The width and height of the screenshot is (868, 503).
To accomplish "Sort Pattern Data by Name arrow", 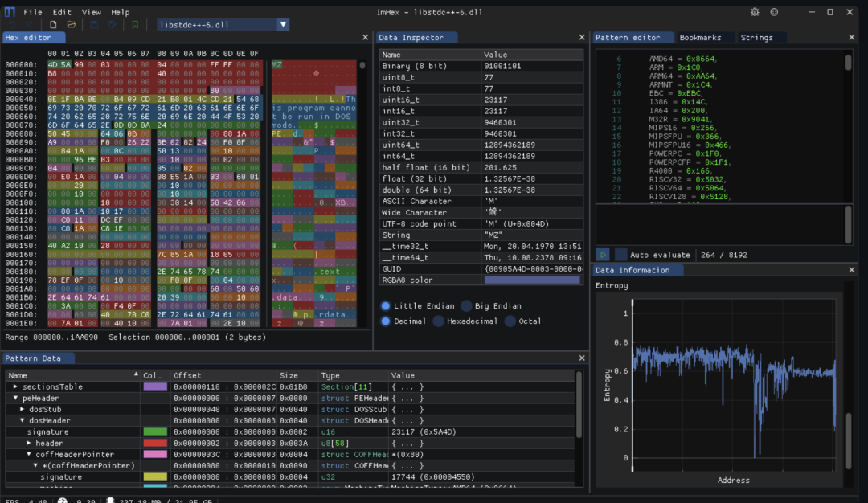I will [x=136, y=374].
